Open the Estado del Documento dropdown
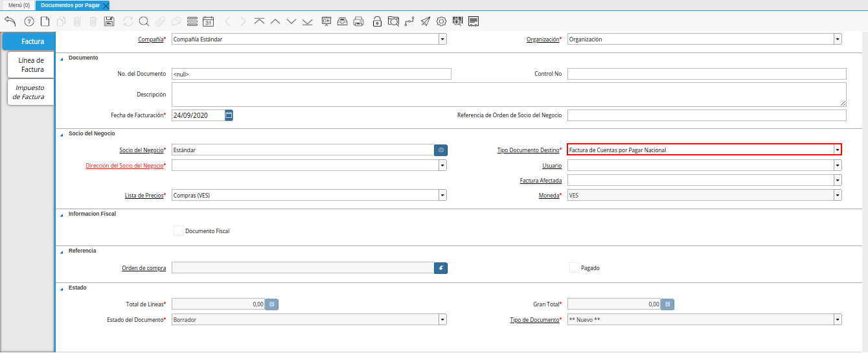The height and width of the screenshot is (353, 868). coord(442,319)
